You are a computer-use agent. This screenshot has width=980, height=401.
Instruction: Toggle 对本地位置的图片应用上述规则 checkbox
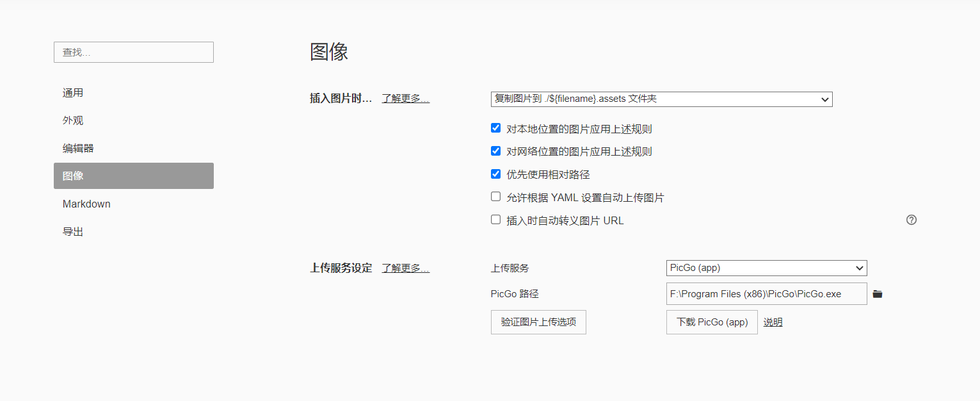[495, 128]
